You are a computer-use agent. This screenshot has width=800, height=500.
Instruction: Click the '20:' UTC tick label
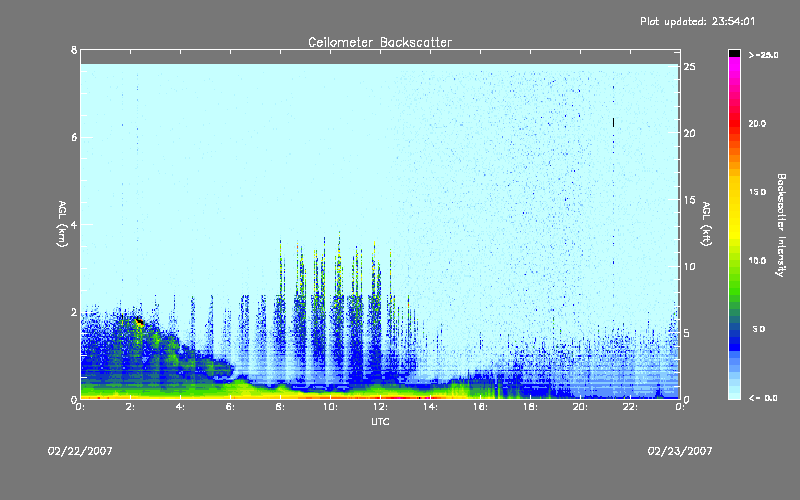coord(580,407)
